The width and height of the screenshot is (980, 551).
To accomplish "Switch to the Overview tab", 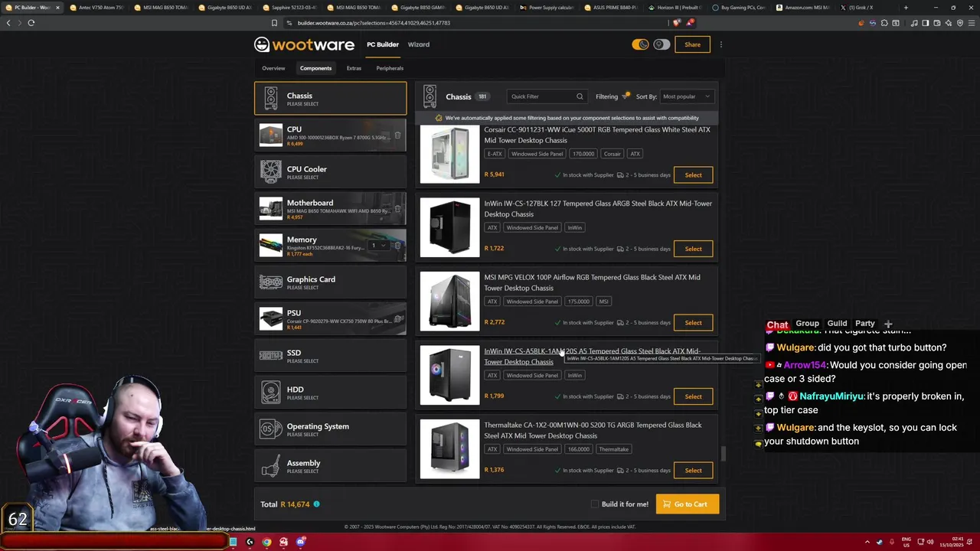I will [273, 68].
